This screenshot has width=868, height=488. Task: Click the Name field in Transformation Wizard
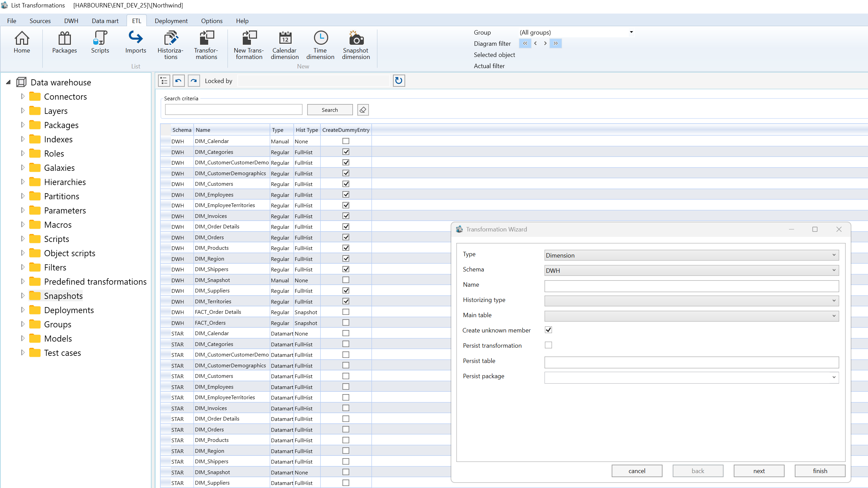(692, 286)
